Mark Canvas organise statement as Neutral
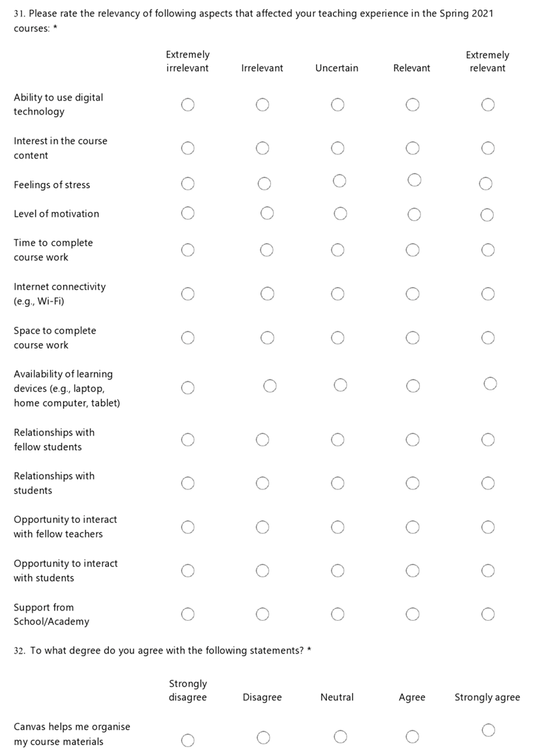 point(340,737)
